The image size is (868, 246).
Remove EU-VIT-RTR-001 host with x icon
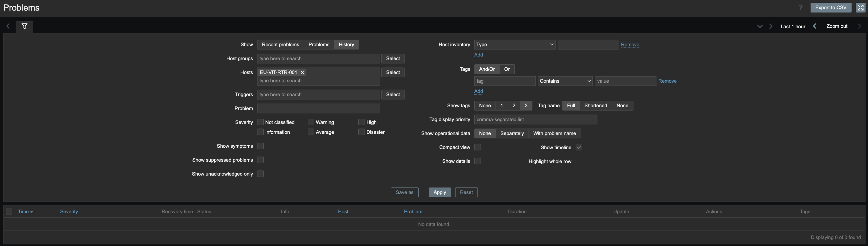(302, 72)
